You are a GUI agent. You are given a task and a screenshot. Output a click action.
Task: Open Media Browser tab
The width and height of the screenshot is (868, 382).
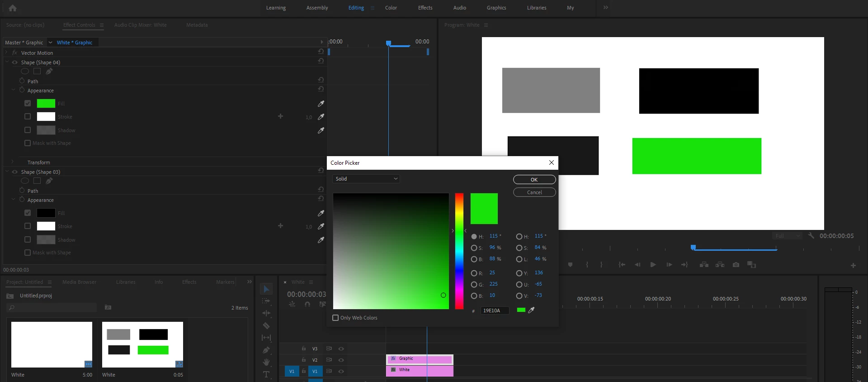tap(79, 282)
